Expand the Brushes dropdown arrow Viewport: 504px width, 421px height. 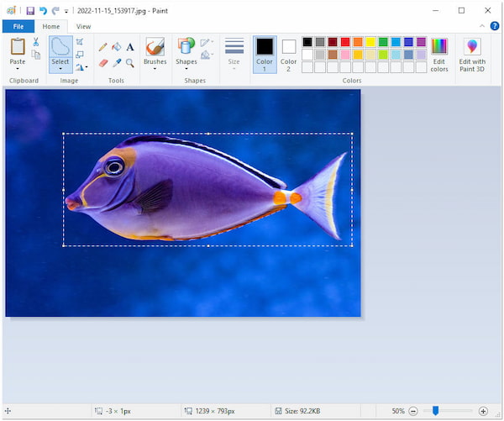point(155,69)
